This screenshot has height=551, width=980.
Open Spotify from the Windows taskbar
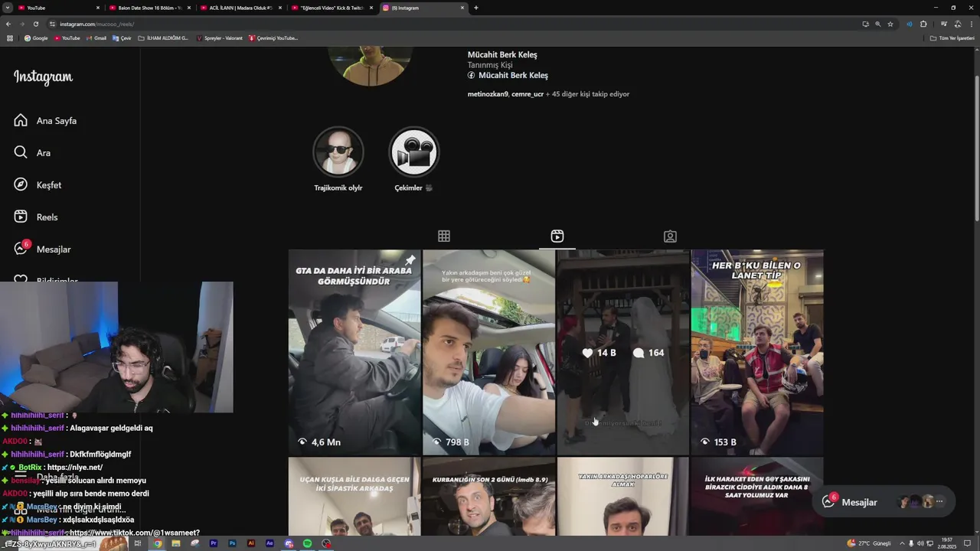pyautogui.click(x=307, y=543)
